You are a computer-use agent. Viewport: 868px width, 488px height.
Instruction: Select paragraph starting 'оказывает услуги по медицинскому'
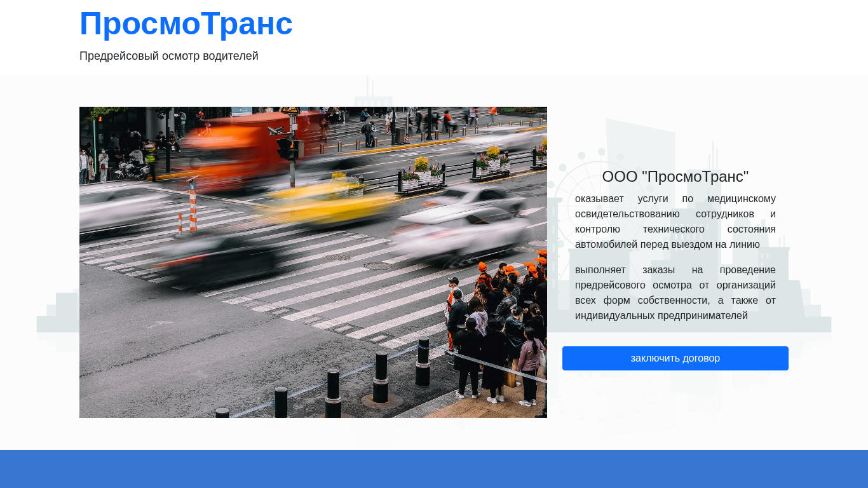click(x=675, y=221)
